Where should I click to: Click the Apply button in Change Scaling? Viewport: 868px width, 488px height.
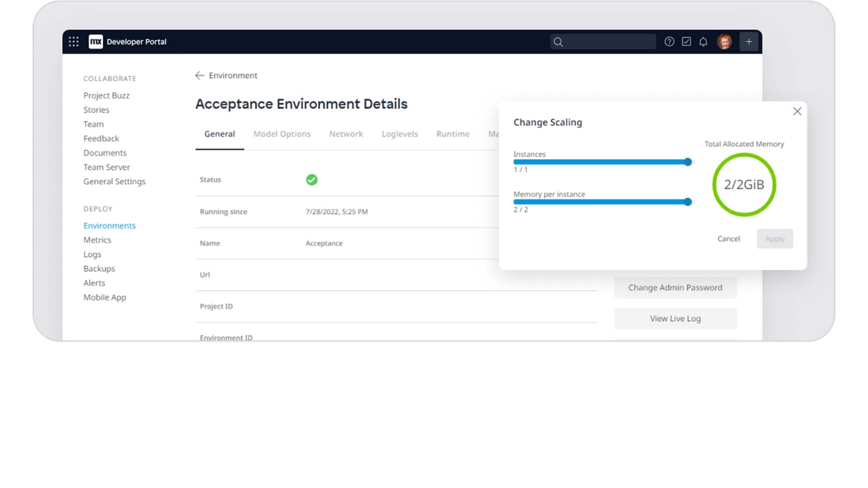774,238
